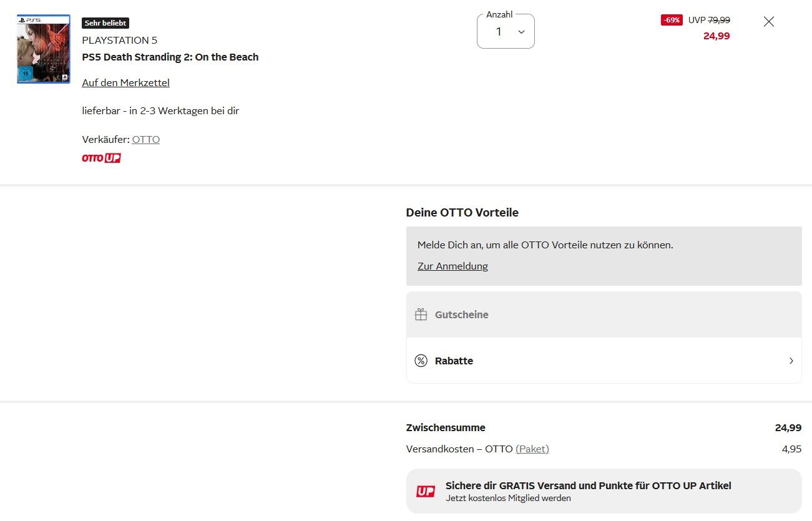Follow the 'Zur Anmeldung' login link
Viewport: 812px width, 521px height.
coord(452,266)
